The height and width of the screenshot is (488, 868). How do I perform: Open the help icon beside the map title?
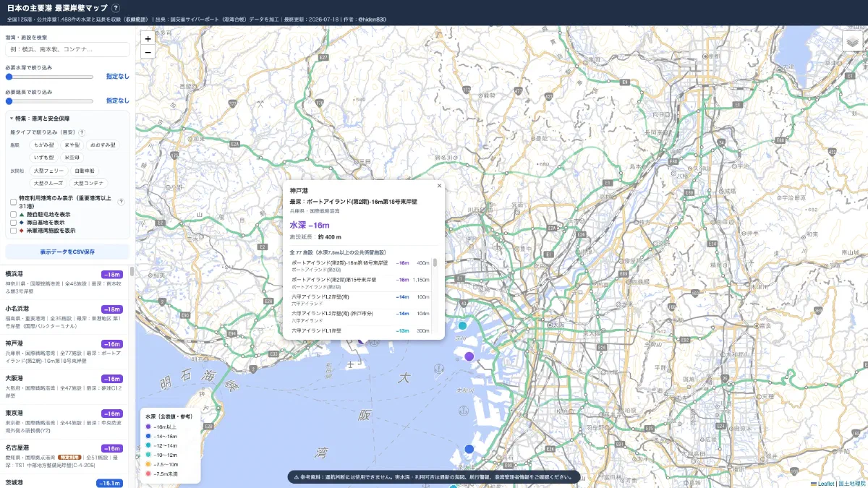coord(116,7)
